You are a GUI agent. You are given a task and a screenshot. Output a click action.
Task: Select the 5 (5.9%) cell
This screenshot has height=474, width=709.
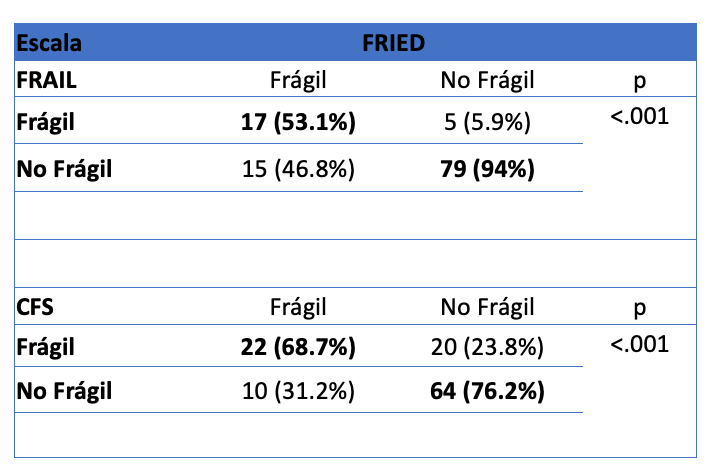(x=487, y=123)
